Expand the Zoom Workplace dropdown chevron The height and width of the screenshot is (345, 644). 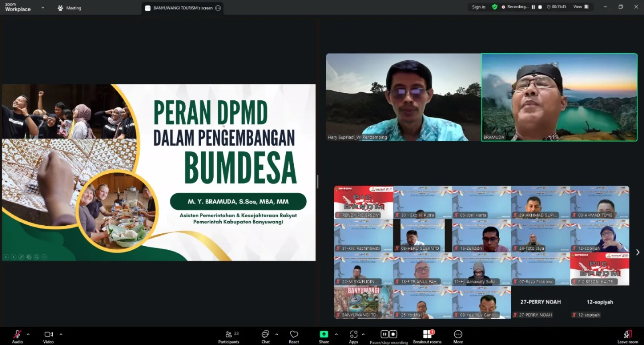[x=43, y=7]
